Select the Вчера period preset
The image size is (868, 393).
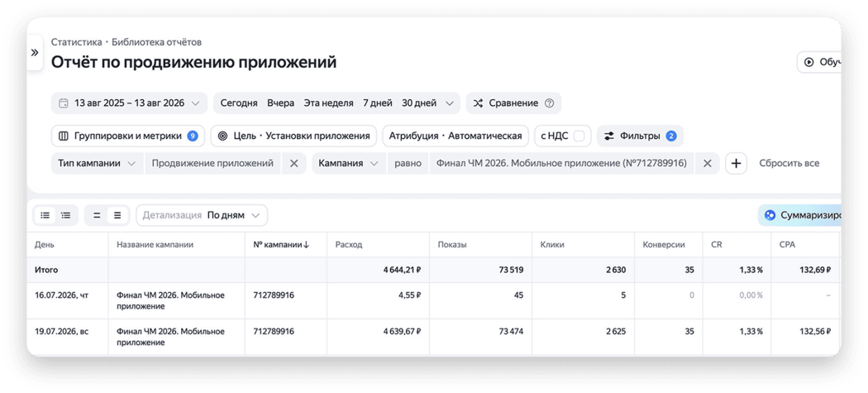pos(281,103)
